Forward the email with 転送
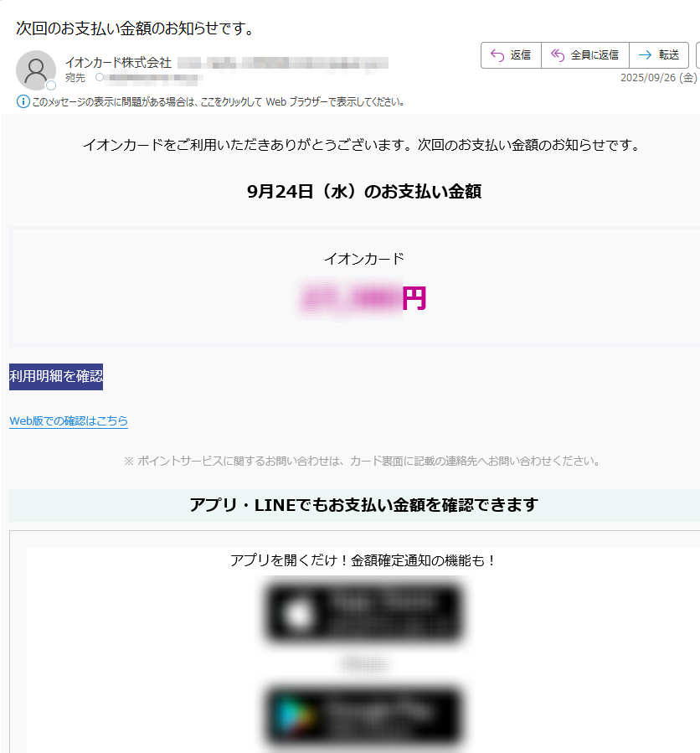Screen dimensions: 700x753 pos(659,55)
